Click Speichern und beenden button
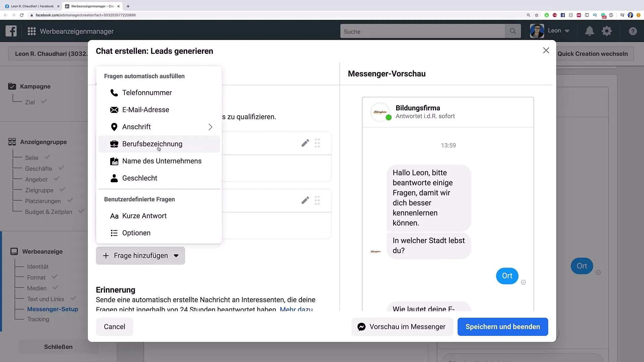 point(502,327)
